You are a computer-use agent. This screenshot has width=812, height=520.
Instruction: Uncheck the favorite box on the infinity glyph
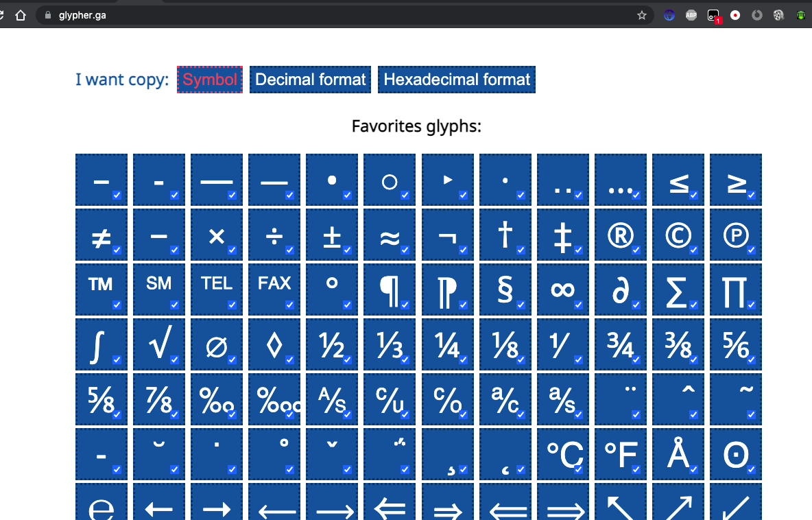[x=578, y=305]
